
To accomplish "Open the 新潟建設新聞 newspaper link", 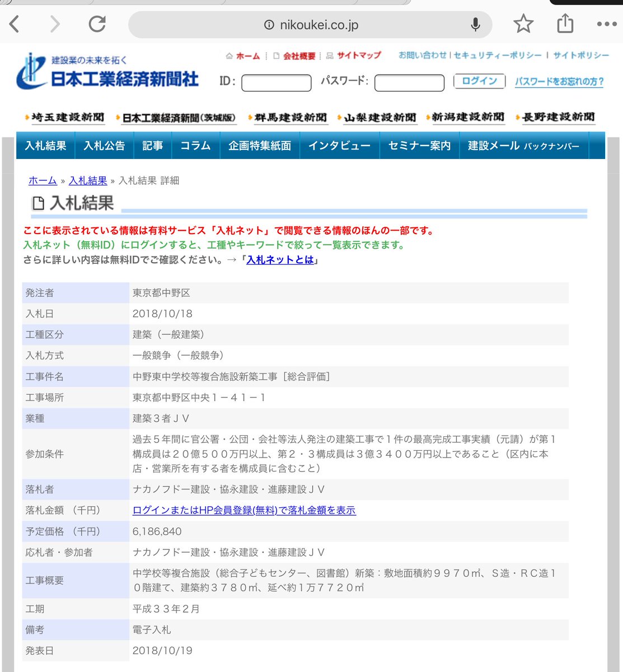I will 465,117.
